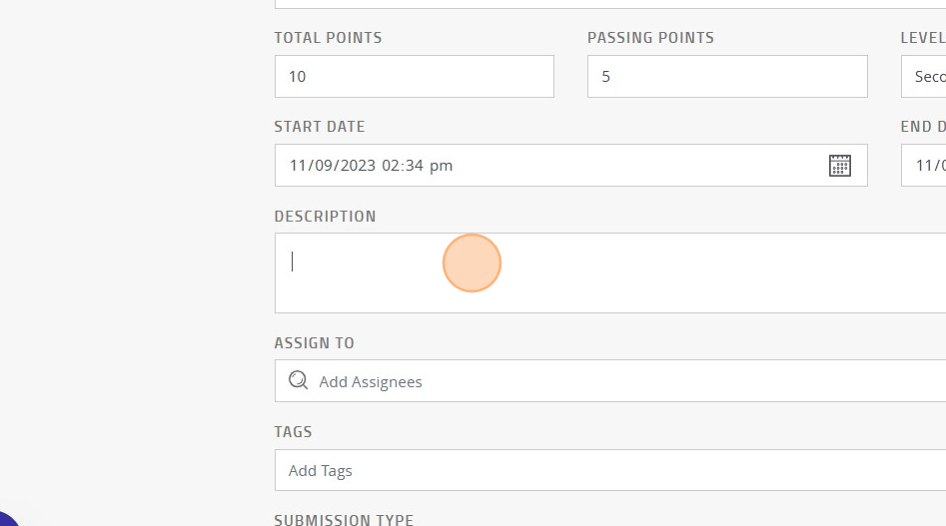This screenshot has height=526, width=946.
Task: Click the Add Assignees search field
Action: pyautogui.click(x=610, y=381)
